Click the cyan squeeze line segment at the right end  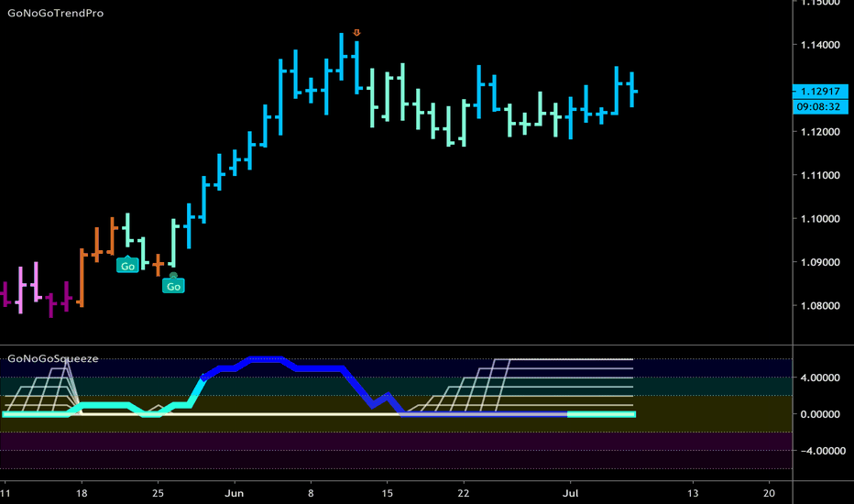pos(601,414)
